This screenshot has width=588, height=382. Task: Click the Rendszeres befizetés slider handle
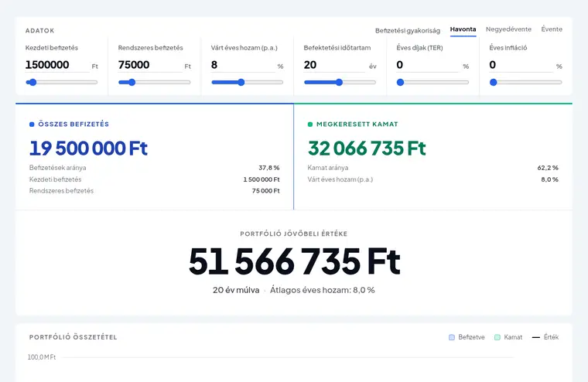click(x=132, y=83)
